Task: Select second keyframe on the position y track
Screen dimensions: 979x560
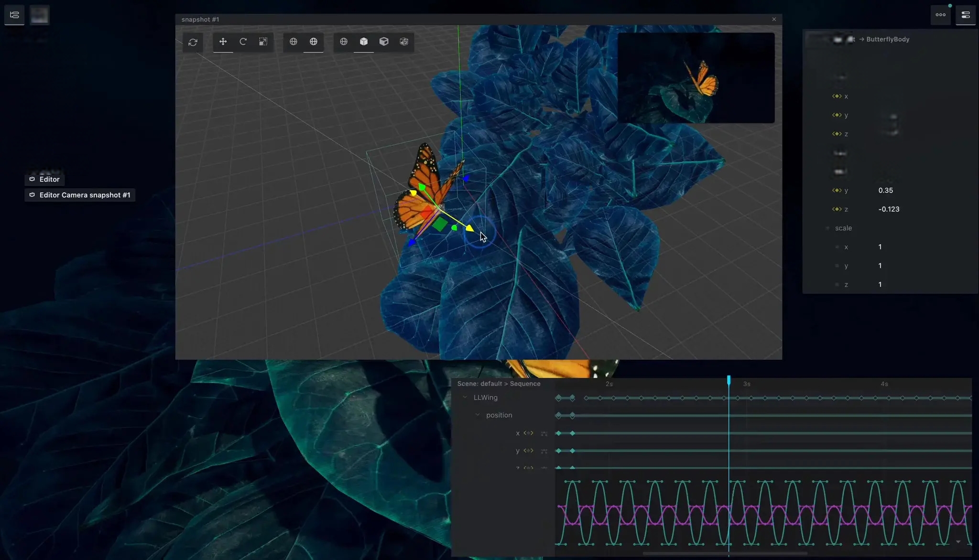Action: 573,451
